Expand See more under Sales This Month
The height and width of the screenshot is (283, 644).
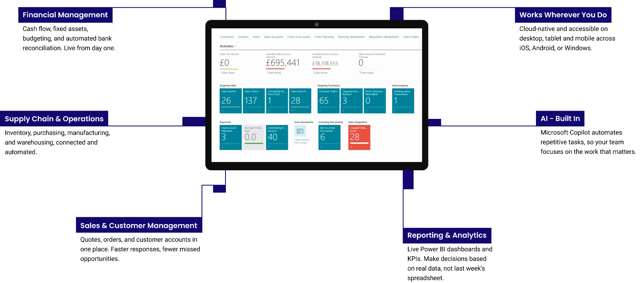[x=228, y=73]
